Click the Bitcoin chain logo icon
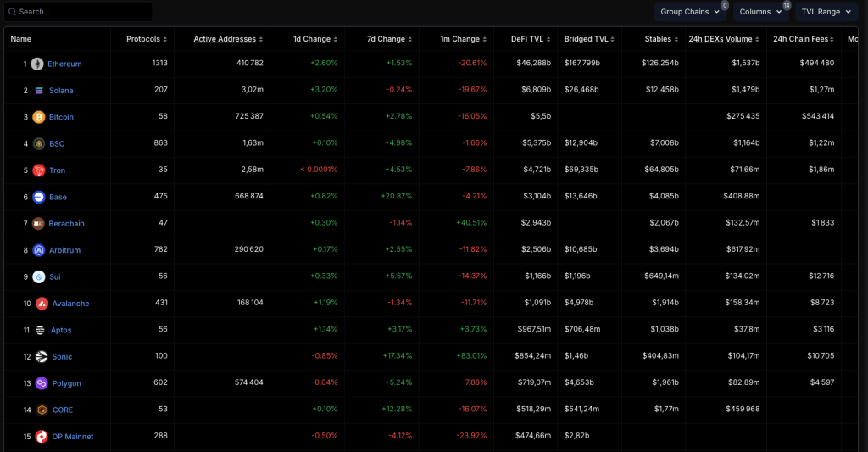Screen dimensions: 868x452 [x=39, y=117]
